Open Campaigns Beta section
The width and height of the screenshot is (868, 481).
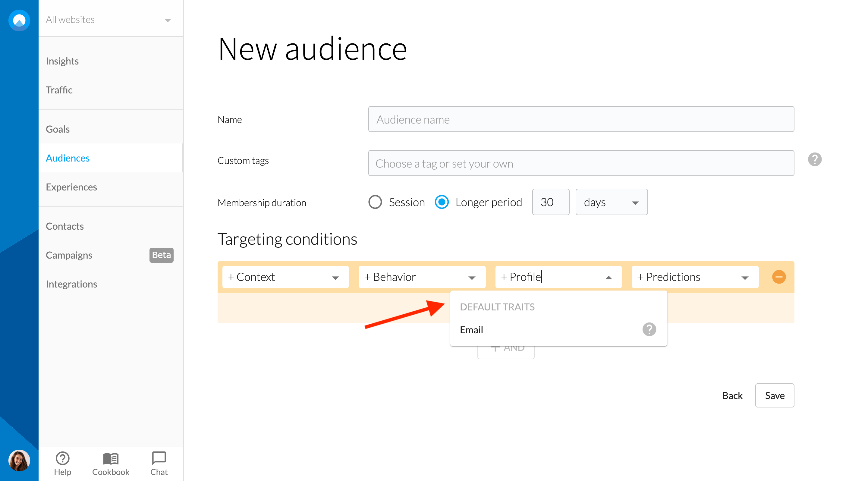coord(69,255)
